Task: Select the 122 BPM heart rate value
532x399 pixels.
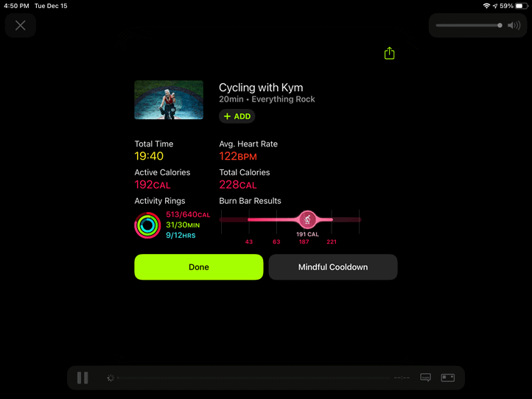Action: pos(238,156)
